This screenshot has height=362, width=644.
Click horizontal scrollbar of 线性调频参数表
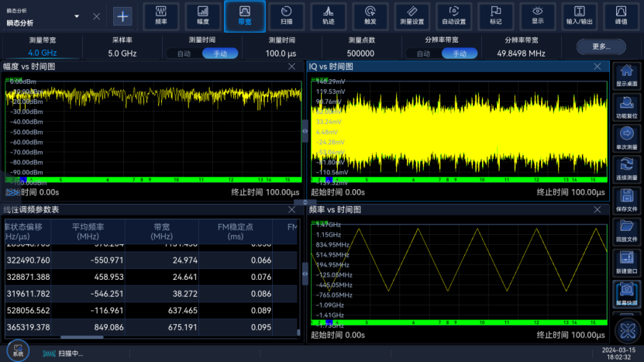(81, 337)
